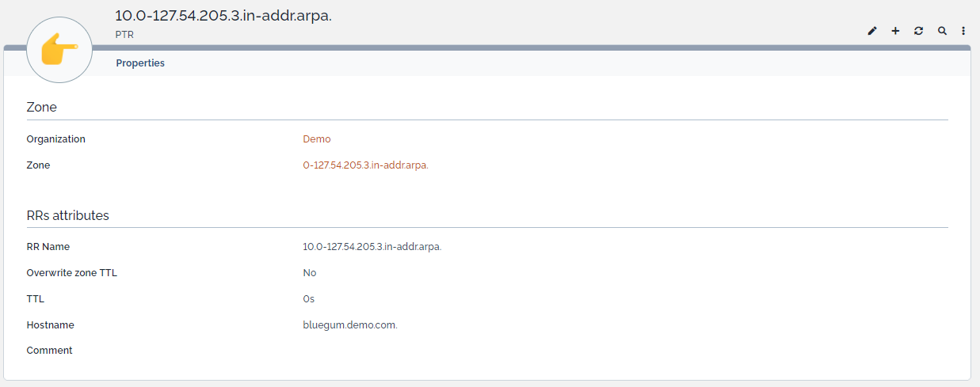Viewport: 980px width, 387px height.
Task: Click the pointing hand PTR record icon
Action: pyautogui.click(x=59, y=49)
